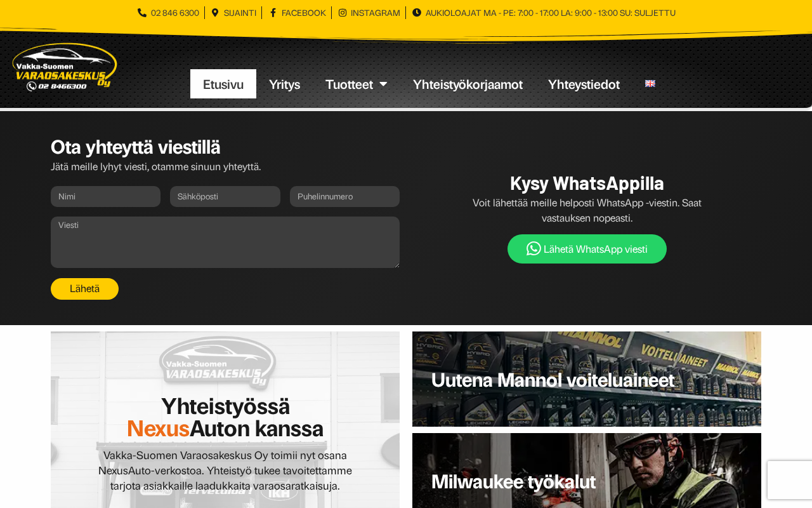Click the Instagram logo icon
The width and height of the screenshot is (812, 508).
coord(343,13)
